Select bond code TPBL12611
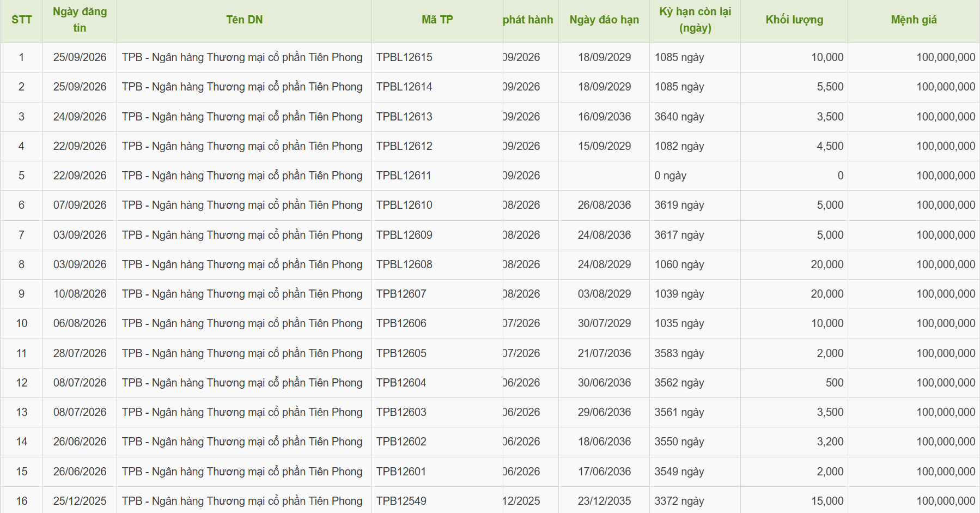Image resolution: width=980 pixels, height=513 pixels. [404, 176]
